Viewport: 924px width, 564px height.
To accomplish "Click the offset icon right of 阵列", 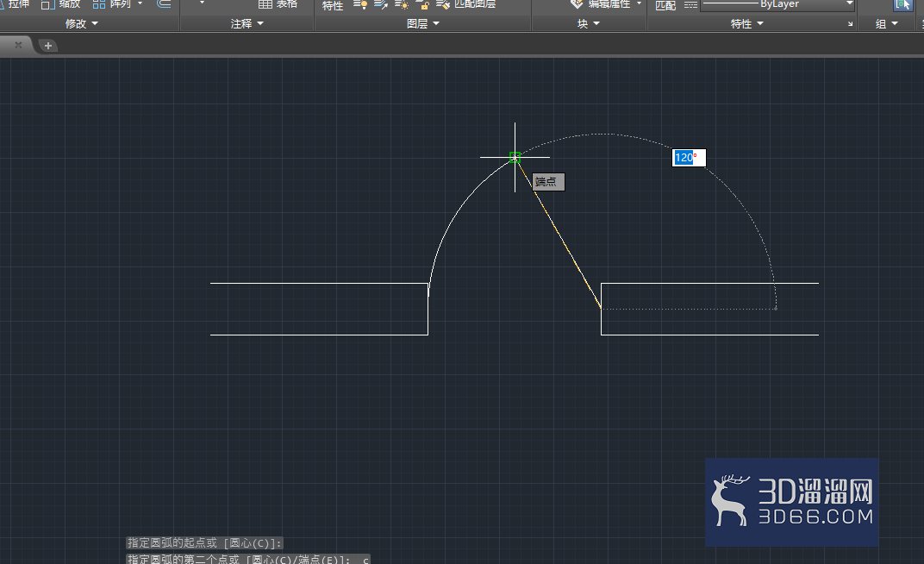I will pos(164,3).
